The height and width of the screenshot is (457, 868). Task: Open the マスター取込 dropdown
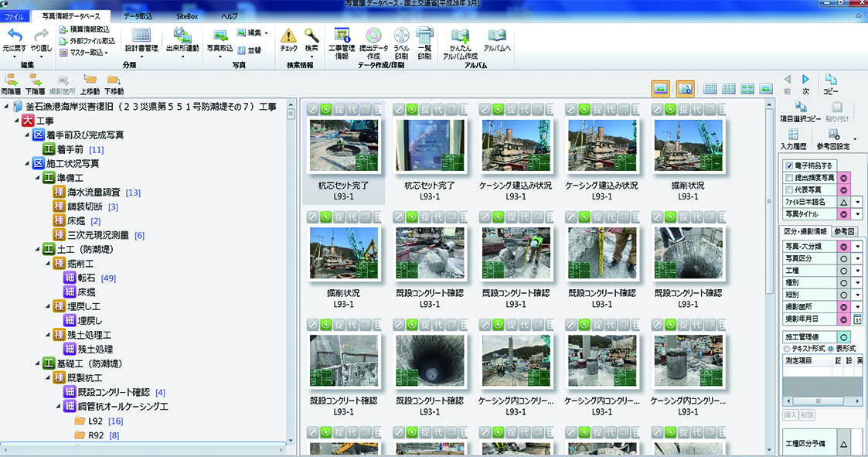click(83, 53)
